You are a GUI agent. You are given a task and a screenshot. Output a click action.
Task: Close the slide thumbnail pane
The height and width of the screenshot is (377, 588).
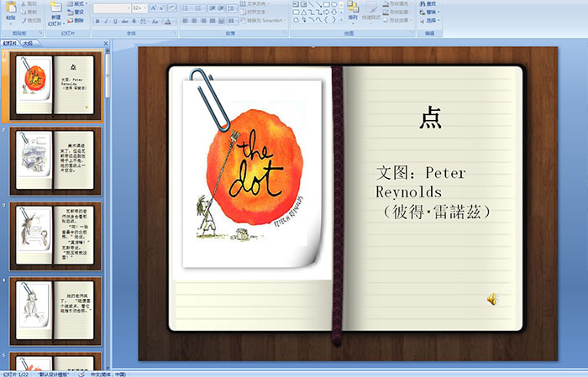(106, 44)
